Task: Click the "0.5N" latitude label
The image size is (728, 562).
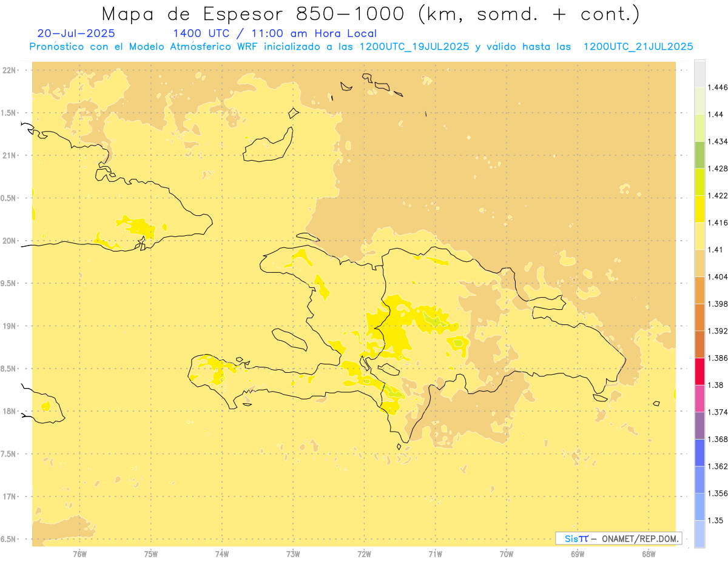Action: click(x=9, y=198)
